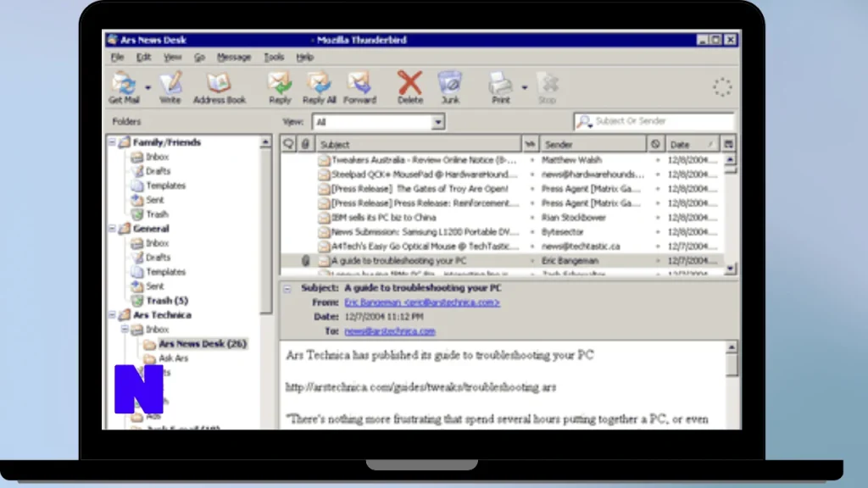
Task: Open the Print dropdown arrow
Action: [524, 87]
